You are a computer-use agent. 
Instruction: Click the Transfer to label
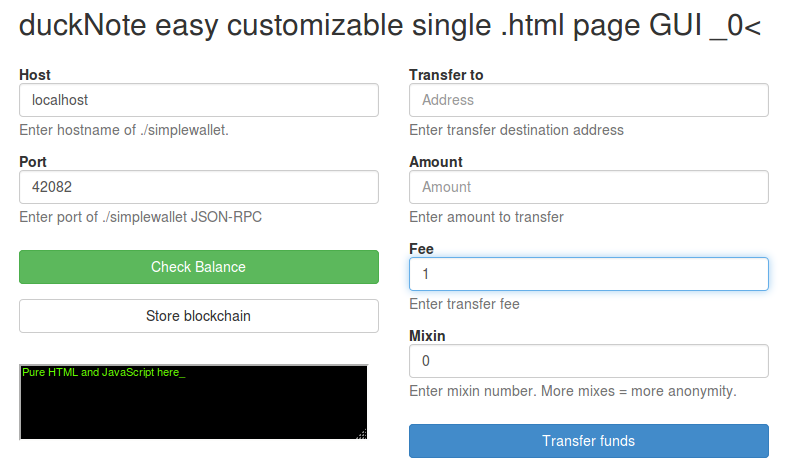[x=446, y=75]
